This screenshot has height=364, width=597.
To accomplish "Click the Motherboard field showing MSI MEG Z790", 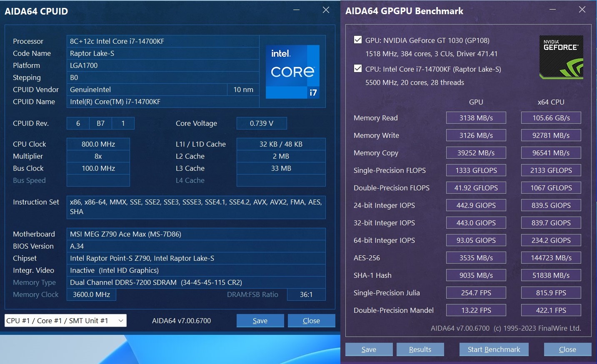I will point(196,234).
